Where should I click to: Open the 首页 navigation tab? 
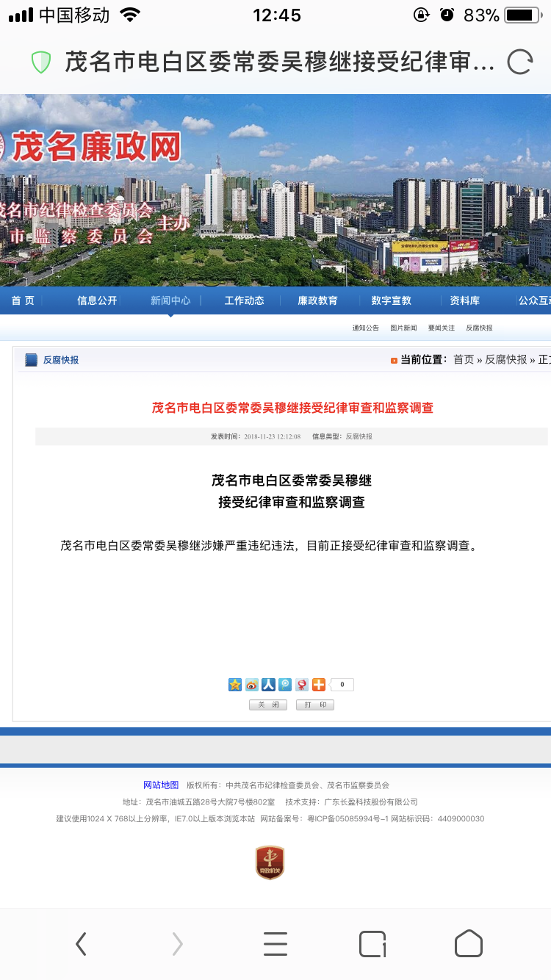23,300
